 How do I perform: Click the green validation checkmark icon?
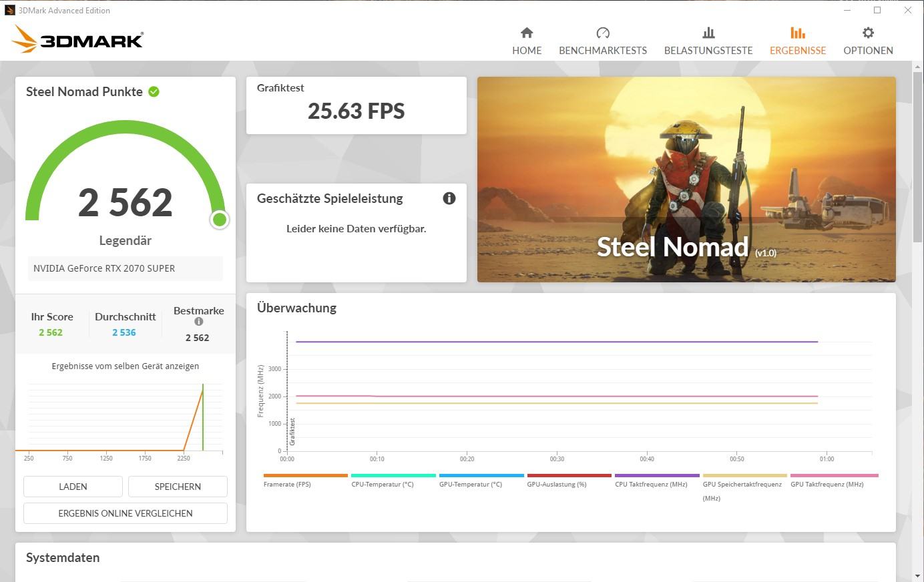[x=154, y=92]
